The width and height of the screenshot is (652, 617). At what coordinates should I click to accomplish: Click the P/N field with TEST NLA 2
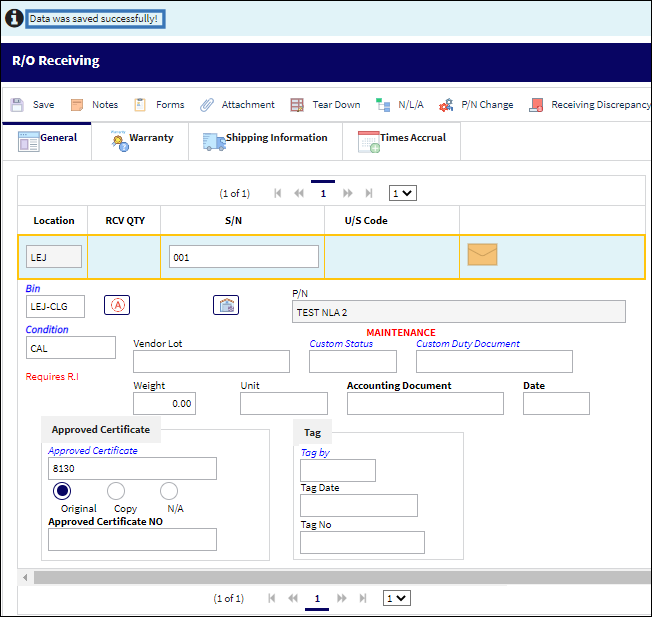coord(459,312)
